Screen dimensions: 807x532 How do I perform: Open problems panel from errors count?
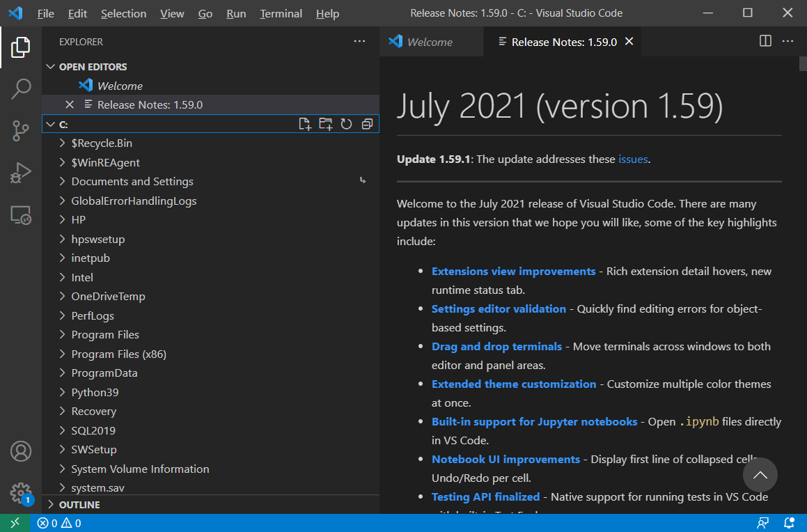[x=47, y=523]
